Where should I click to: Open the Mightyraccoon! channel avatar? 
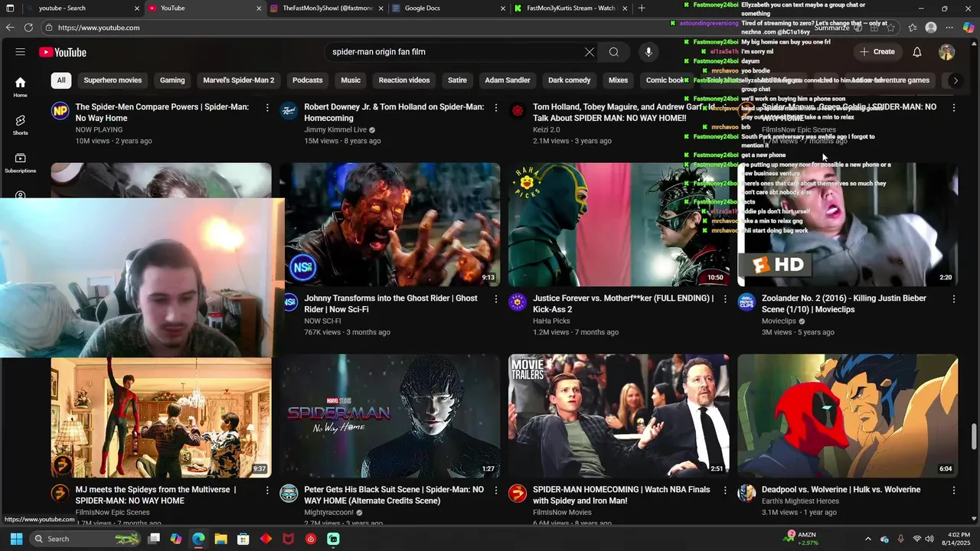[x=289, y=494]
